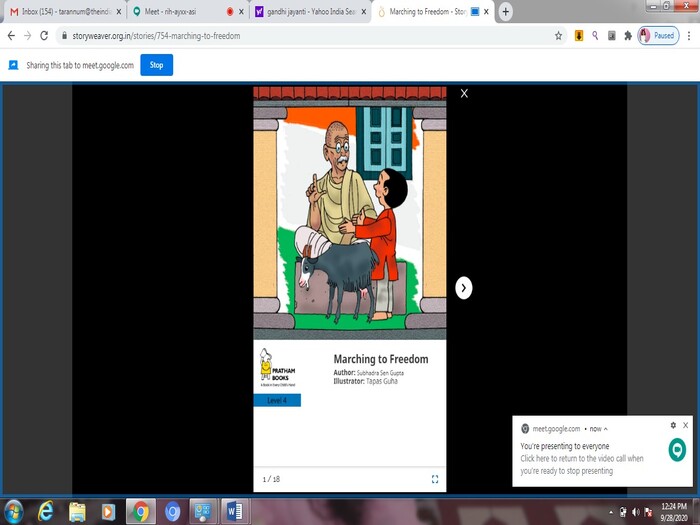700x525 pixels.
Task: Stop sharing this tab
Action: coord(156,65)
